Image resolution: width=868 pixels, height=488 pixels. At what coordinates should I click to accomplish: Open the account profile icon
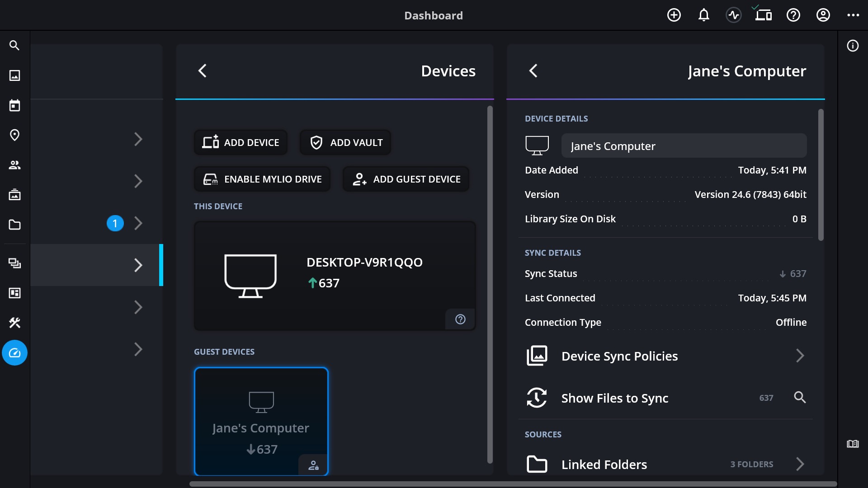click(823, 15)
